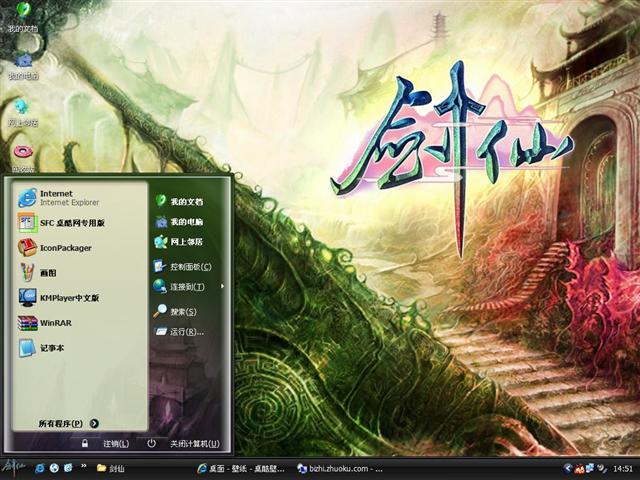The height and width of the screenshot is (480, 640).
Task: Select 网上邻居 desktop icon
Action: tap(23, 112)
